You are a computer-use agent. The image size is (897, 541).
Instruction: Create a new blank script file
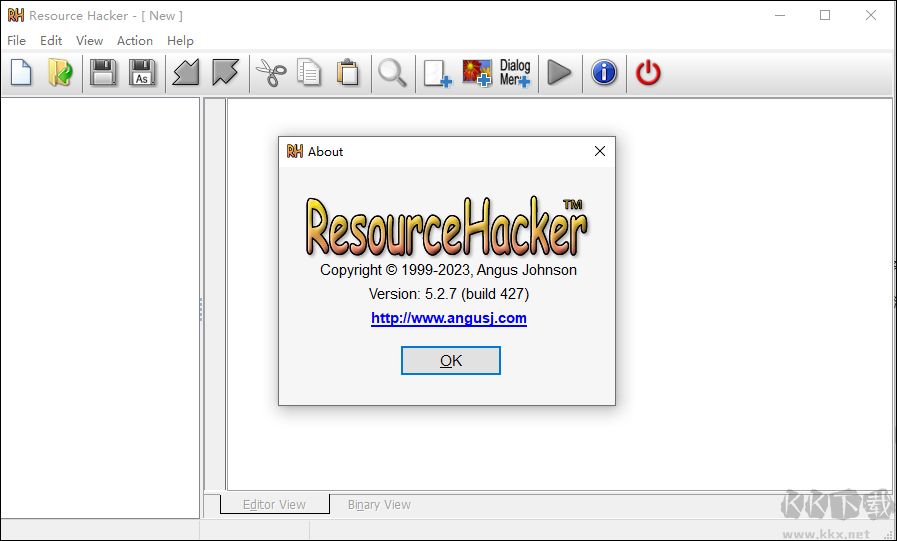[x=21, y=73]
